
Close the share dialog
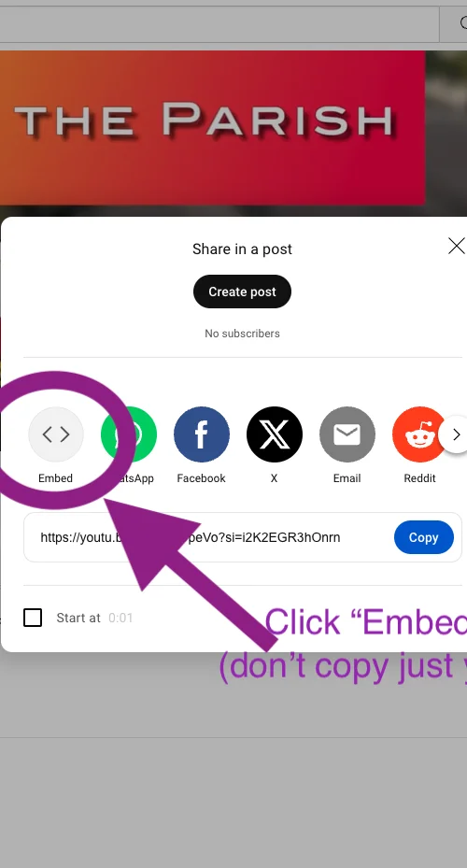coord(457,247)
